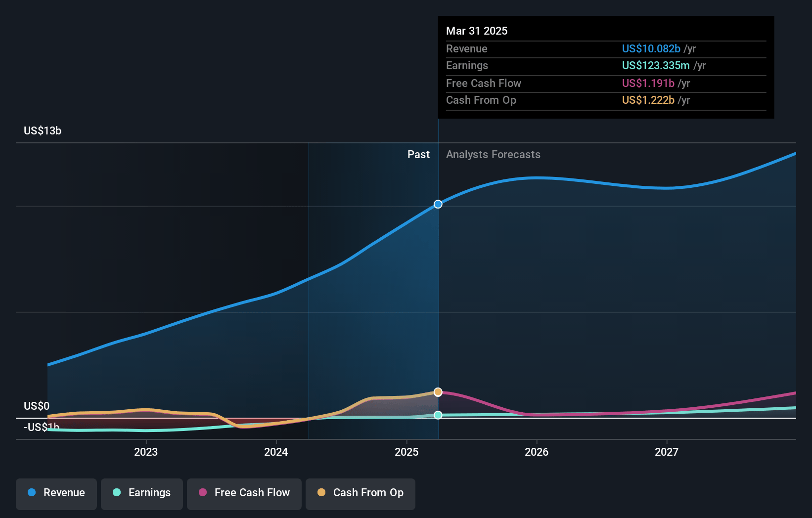The height and width of the screenshot is (518, 812).
Task: Click the Analysts Forecasts label
Action: [x=493, y=154]
